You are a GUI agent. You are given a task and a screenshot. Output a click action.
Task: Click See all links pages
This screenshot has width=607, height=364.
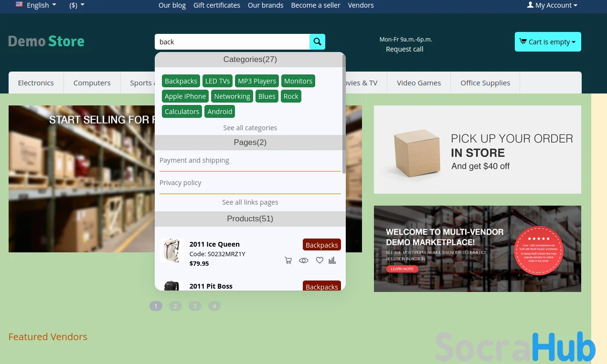250,202
